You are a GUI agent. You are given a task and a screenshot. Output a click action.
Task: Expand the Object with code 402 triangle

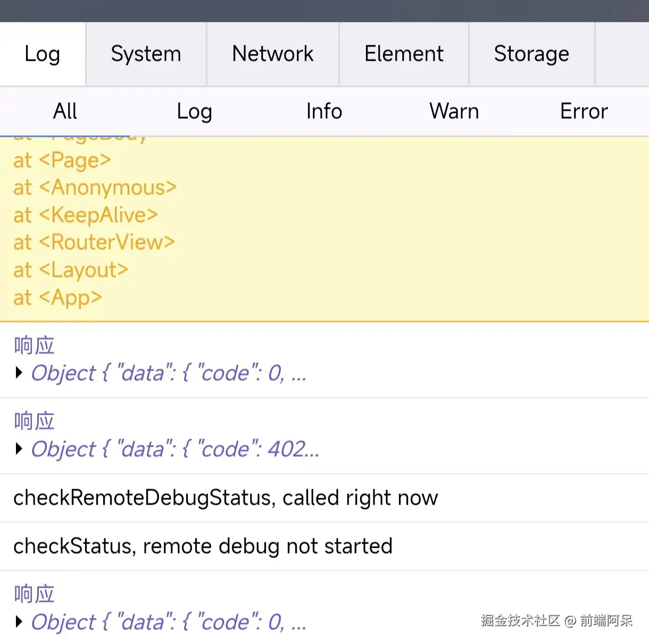point(19,449)
